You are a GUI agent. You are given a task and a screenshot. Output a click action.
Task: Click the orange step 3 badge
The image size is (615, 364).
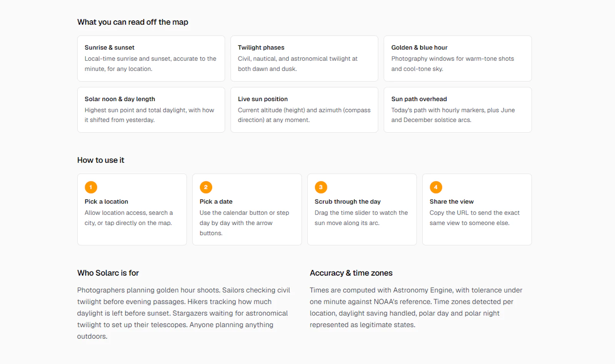[321, 187]
